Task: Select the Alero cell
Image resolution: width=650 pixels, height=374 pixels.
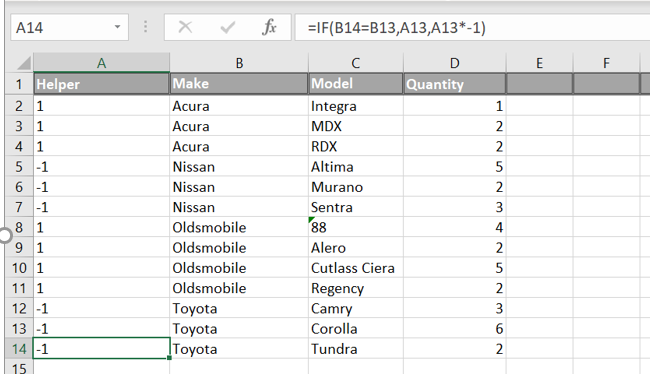Action: 356,248
